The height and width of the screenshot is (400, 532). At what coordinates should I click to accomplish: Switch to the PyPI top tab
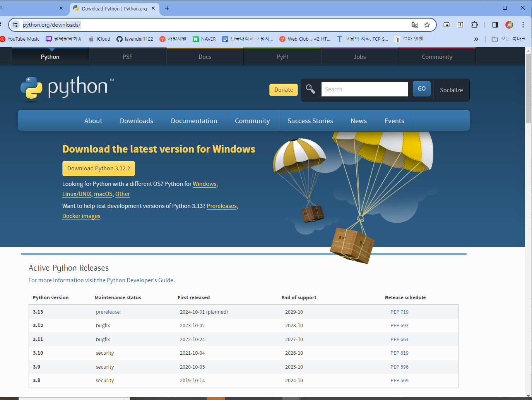pyautogui.click(x=282, y=57)
